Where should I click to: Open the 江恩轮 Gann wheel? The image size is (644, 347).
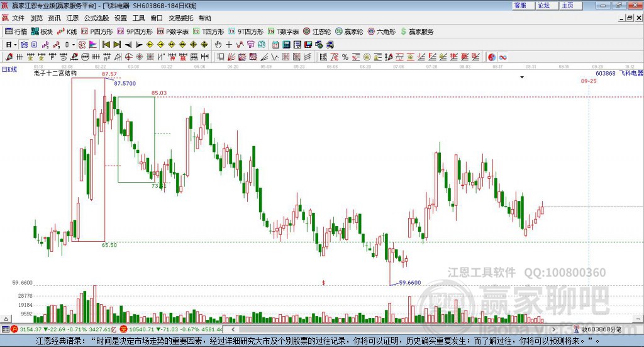[x=317, y=31]
